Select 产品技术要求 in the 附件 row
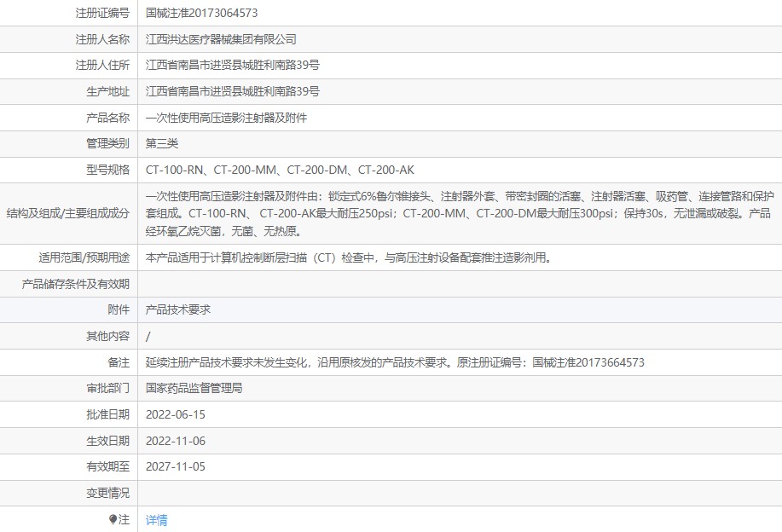782x532 pixels. click(178, 309)
